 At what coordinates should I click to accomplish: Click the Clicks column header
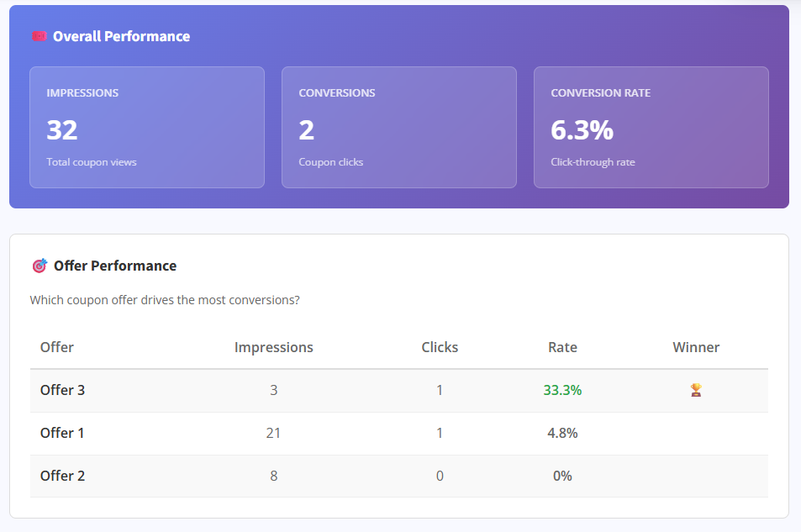point(440,347)
